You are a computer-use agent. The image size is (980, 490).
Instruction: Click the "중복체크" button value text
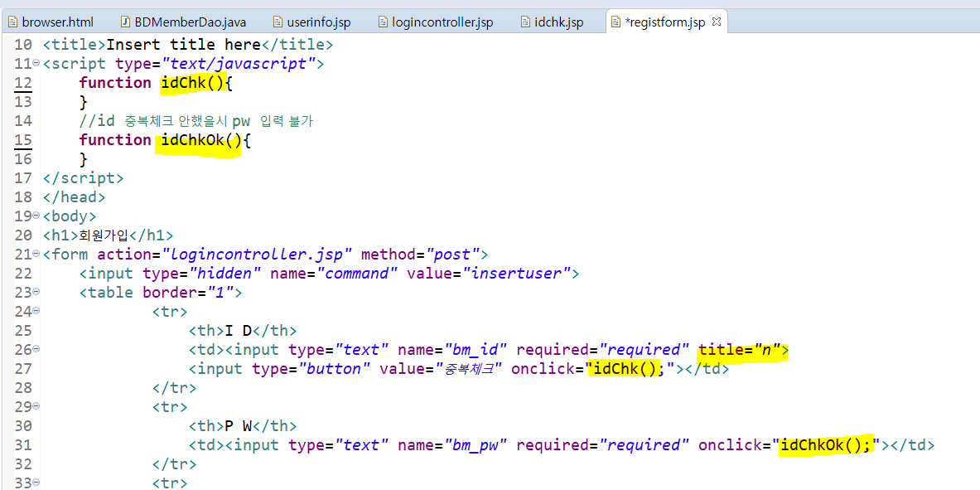pyautogui.click(x=471, y=369)
